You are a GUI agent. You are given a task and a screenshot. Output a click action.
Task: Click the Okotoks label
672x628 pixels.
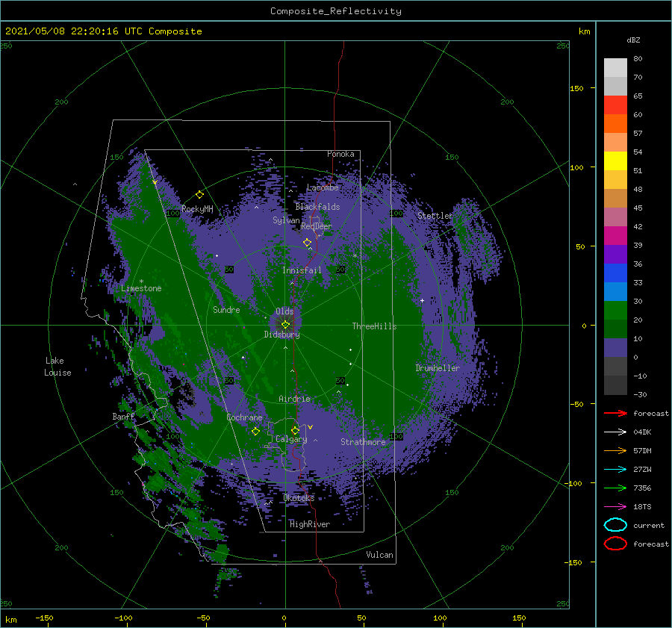299,497
